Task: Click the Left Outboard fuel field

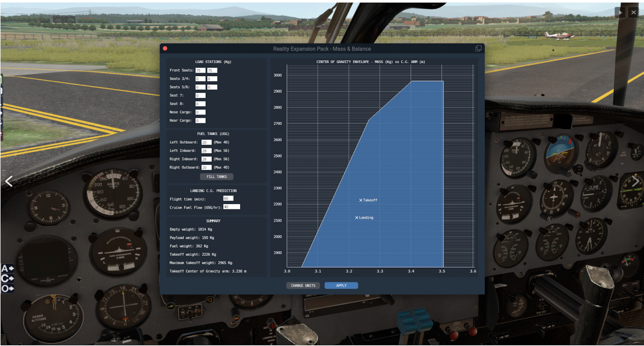Action: click(x=206, y=142)
